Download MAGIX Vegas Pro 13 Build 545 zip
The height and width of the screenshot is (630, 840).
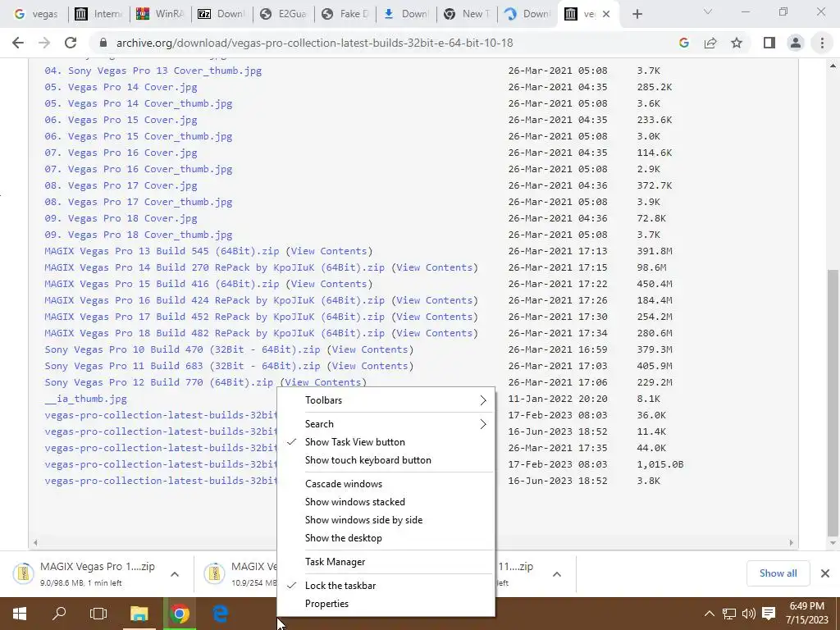tap(162, 251)
